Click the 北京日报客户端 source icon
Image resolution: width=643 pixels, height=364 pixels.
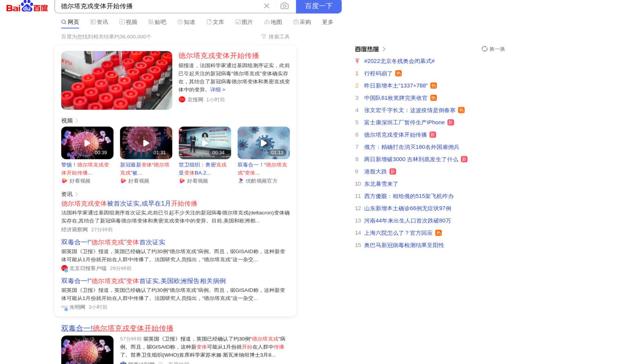pos(64,268)
